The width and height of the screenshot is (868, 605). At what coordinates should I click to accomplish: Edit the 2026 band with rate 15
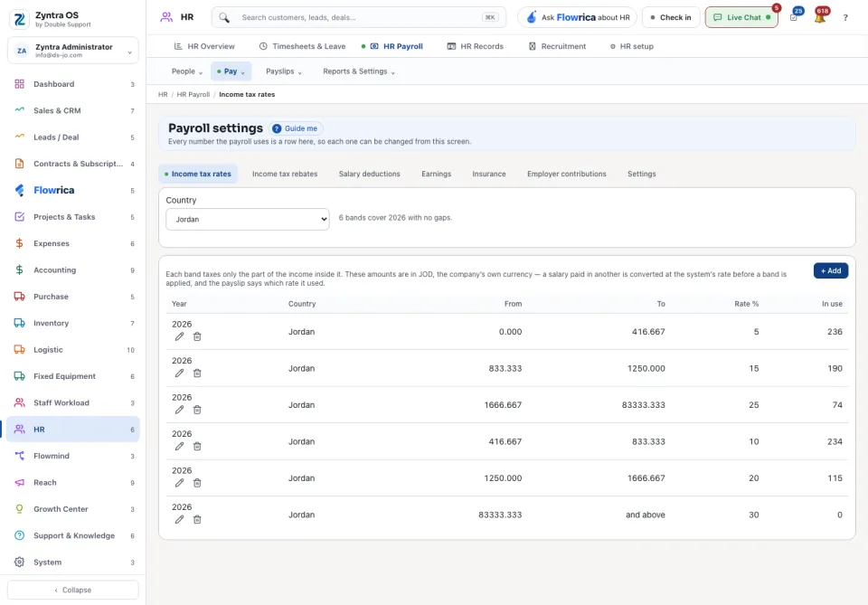point(179,373)
